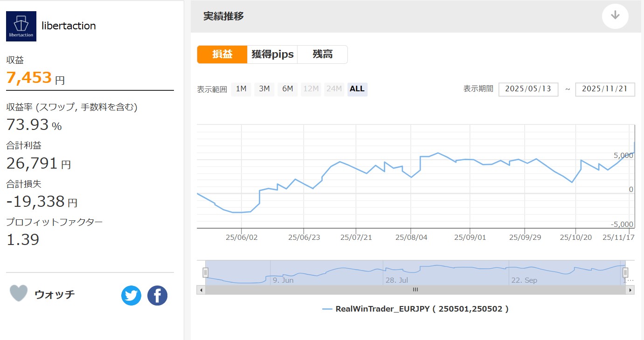This screenshot has height=340, width=644.
Task: Share on Twitter via bird icon
Action: (x=131, y=296)
